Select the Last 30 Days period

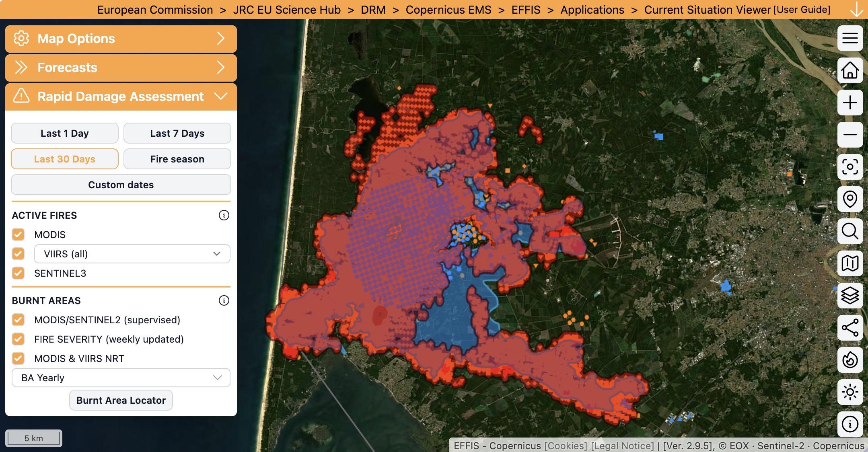pyautogui.click(x=65, y=159)
